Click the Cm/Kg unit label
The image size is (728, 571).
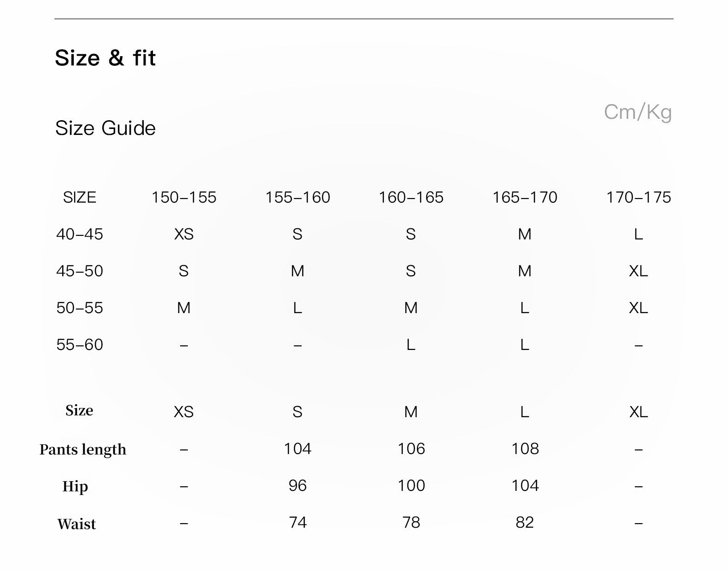tap(638, 112)
